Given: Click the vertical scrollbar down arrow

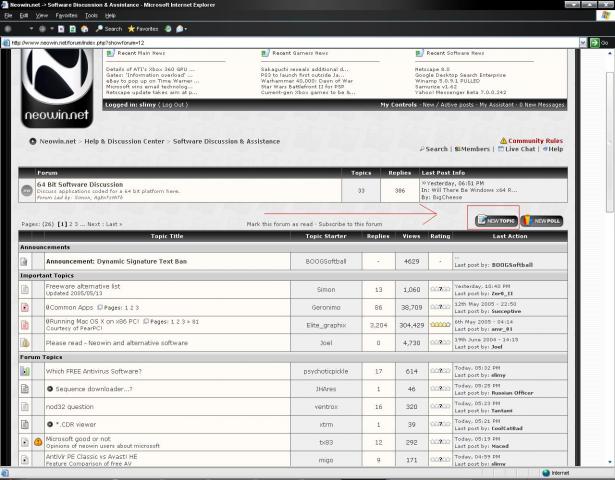Looking at the screenshot, I should coord(610,462).
